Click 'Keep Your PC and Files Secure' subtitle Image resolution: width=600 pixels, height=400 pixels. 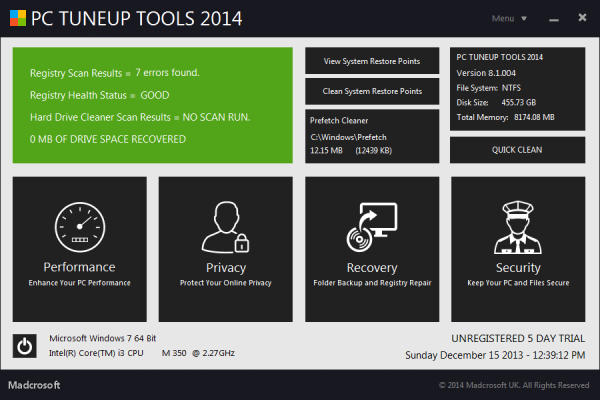pos(518,283)
